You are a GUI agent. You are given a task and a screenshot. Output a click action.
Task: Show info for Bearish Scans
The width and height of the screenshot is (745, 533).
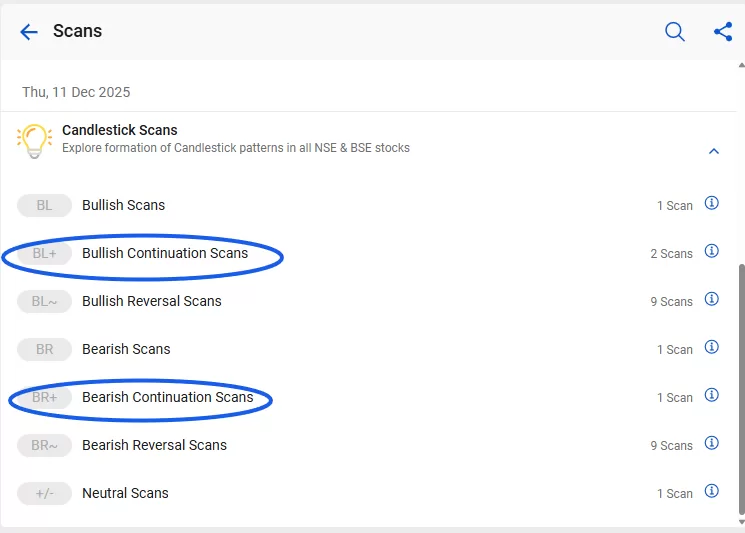click(x=712, y=347)
